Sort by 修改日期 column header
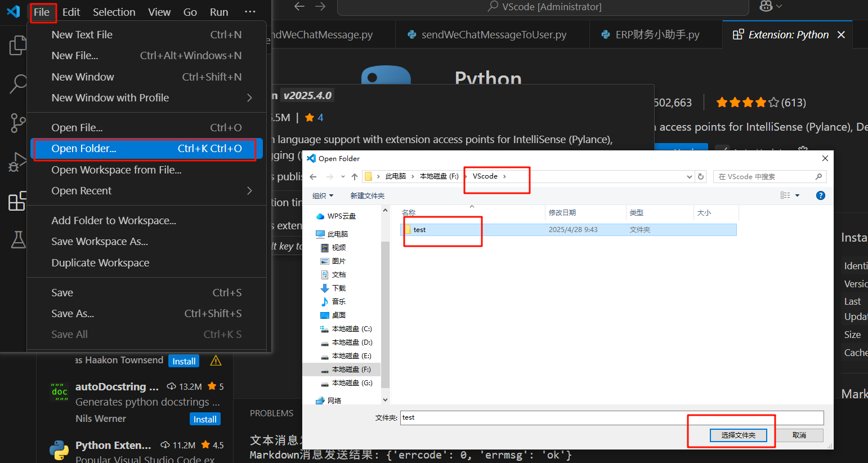The height and width of the screenshot is (463, 868). [x=585, y=213]
